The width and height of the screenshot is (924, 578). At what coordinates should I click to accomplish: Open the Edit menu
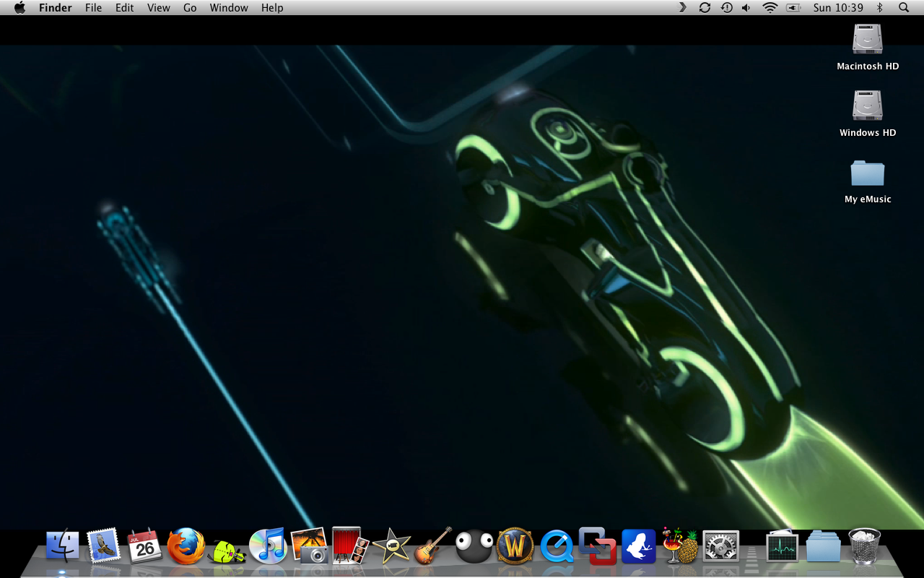125,8
